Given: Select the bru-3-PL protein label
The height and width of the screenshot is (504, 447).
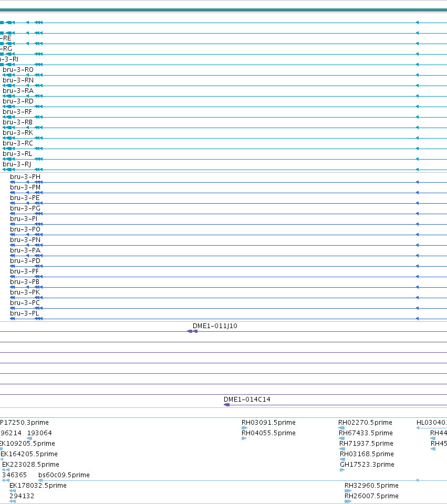Looking at the screenshot, I should click(25, 313).
